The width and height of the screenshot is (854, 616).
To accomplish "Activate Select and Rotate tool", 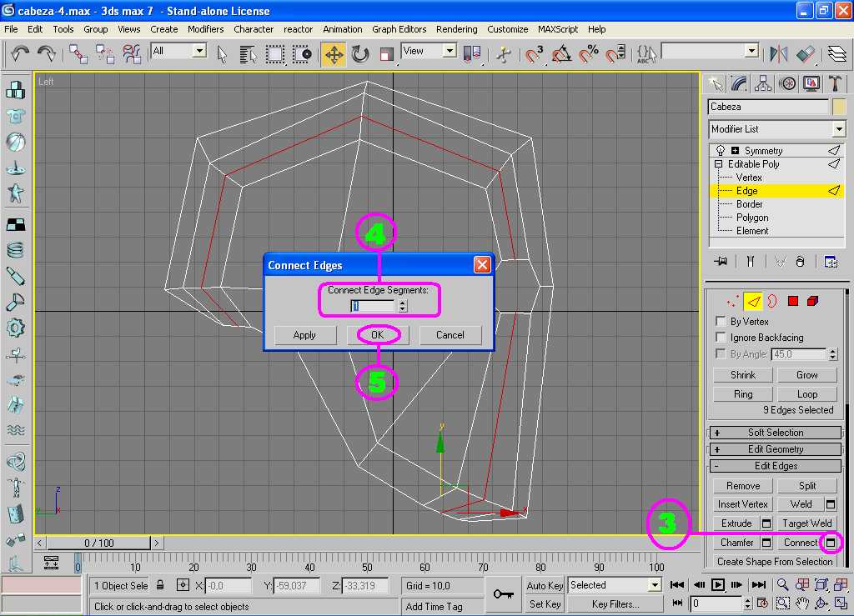I will point(360,54).
